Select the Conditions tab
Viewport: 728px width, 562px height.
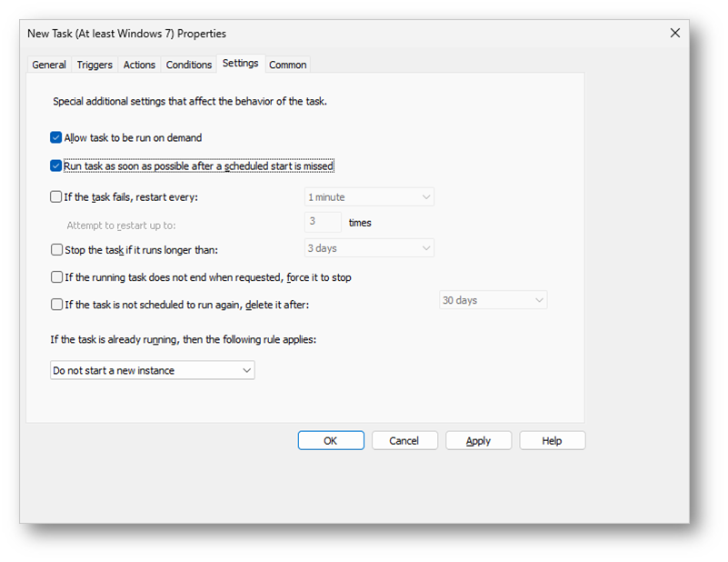pos(189,65)
